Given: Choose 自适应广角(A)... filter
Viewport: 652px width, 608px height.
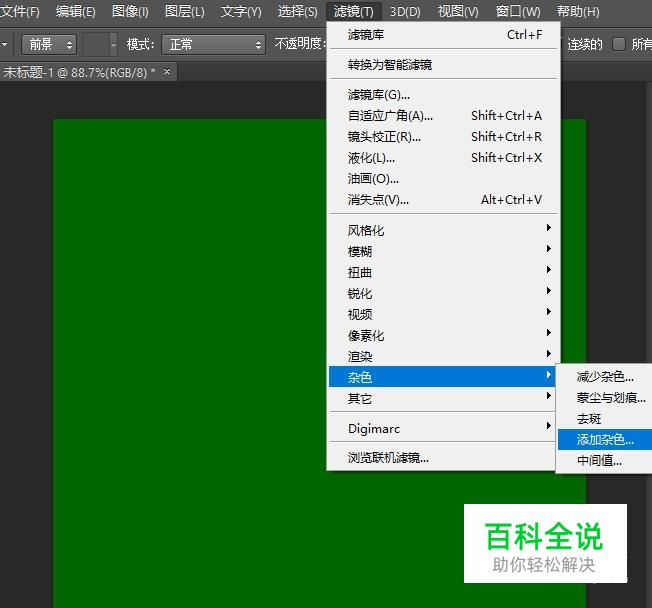Looking at the screenshot, I should point(444,116).
